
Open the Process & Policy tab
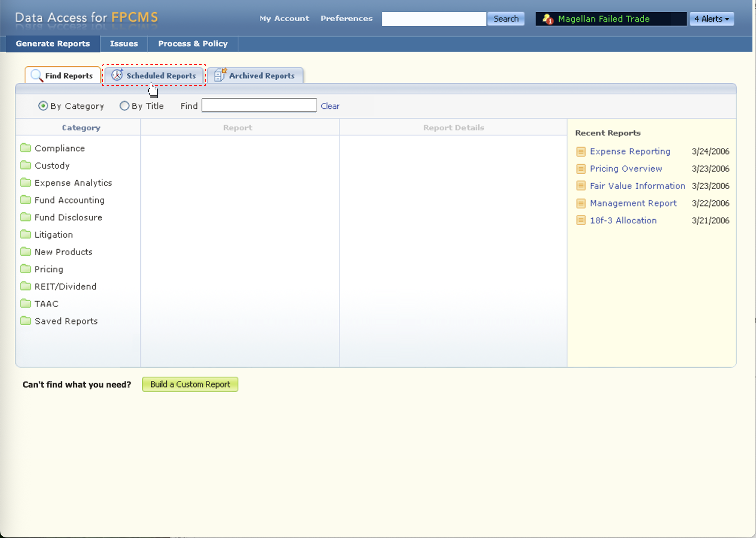click(x=192, y=44)
